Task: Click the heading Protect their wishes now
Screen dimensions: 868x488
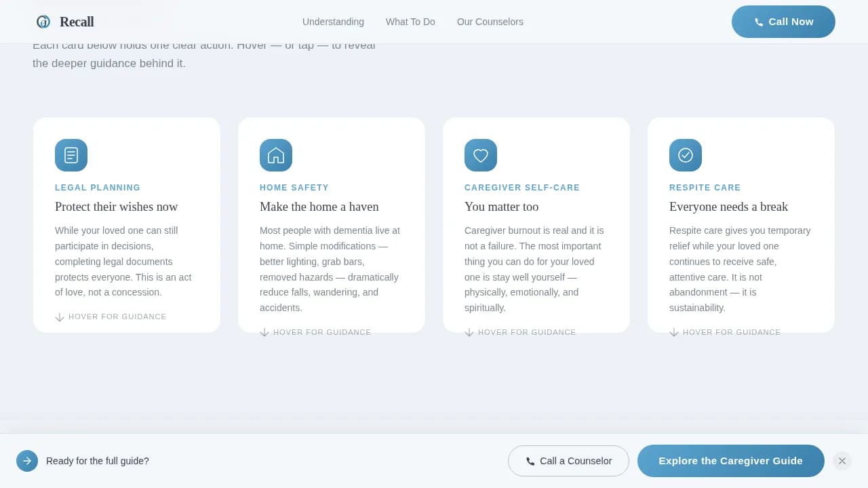Action: pos(117,207)
